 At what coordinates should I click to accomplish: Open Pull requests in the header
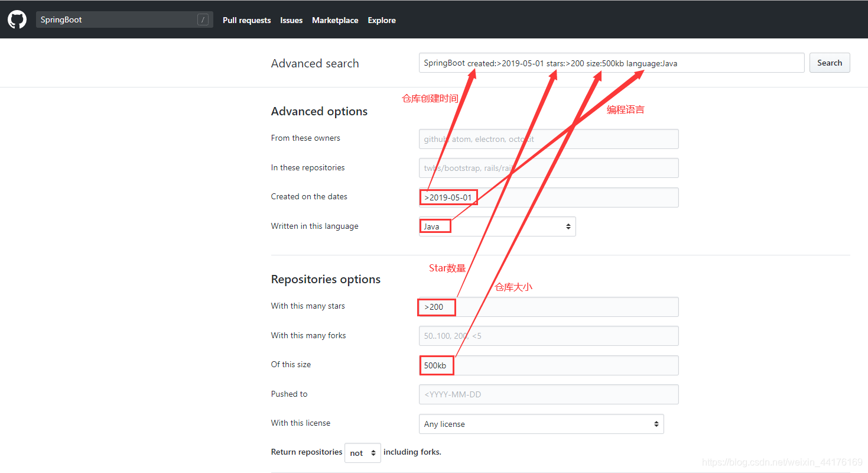pyautogui.click(x=246, y=20)
